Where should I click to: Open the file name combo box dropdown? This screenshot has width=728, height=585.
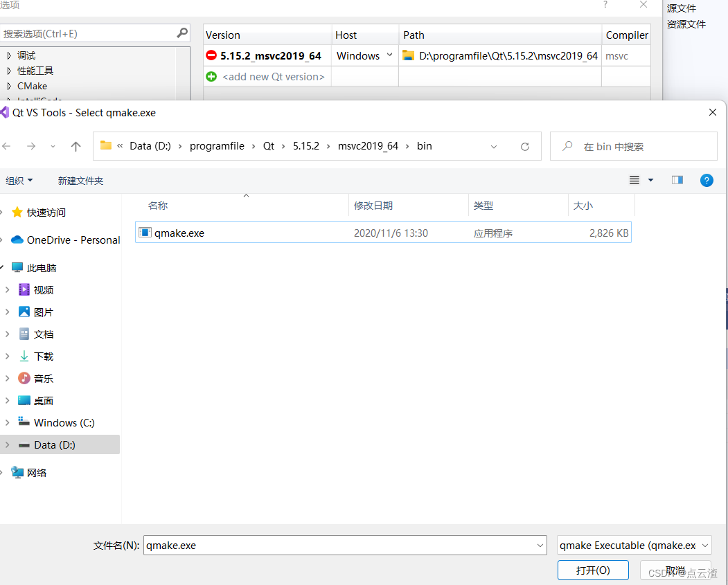pos(540,545)
